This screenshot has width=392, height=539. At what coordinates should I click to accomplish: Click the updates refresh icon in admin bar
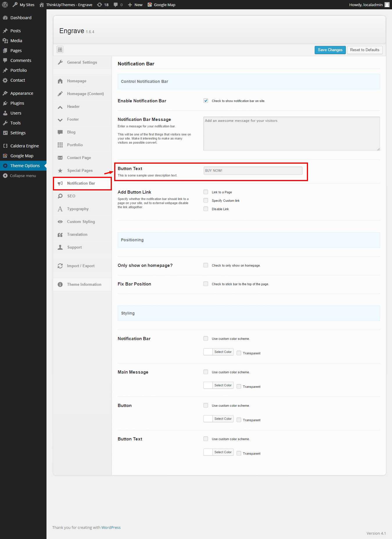point(100,5)
